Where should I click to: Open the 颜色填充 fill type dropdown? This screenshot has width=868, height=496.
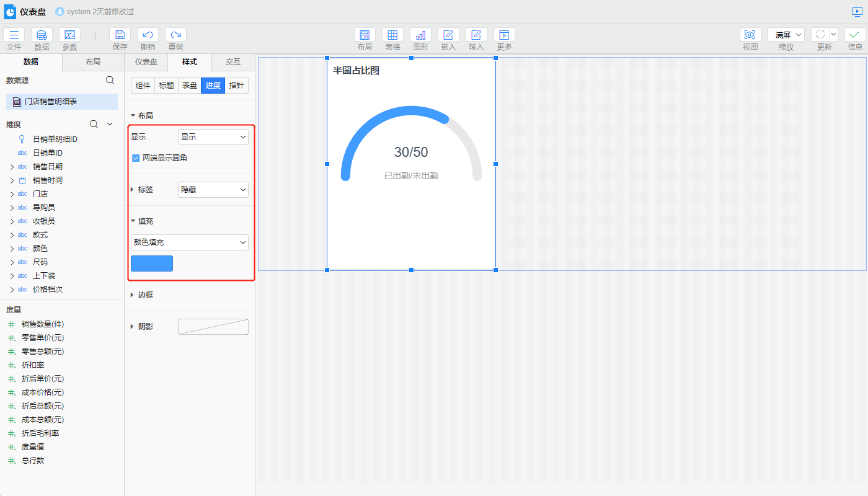click(x=189, y=242)
